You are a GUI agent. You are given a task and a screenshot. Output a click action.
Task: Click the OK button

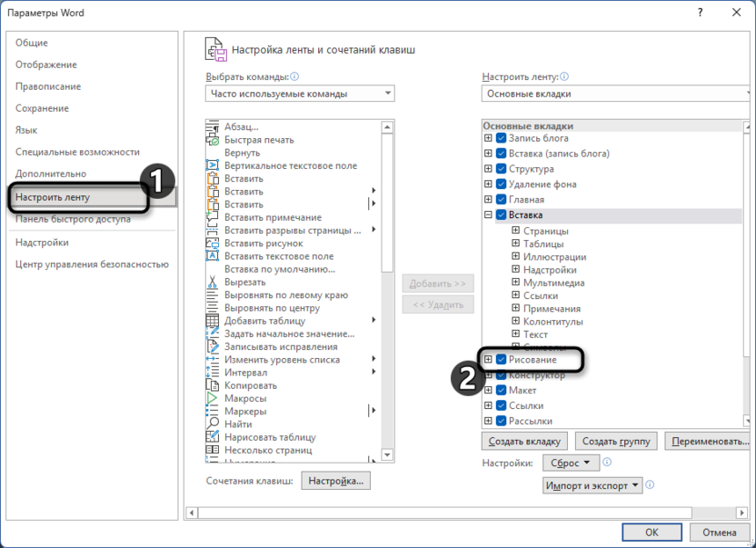[652, 532]
